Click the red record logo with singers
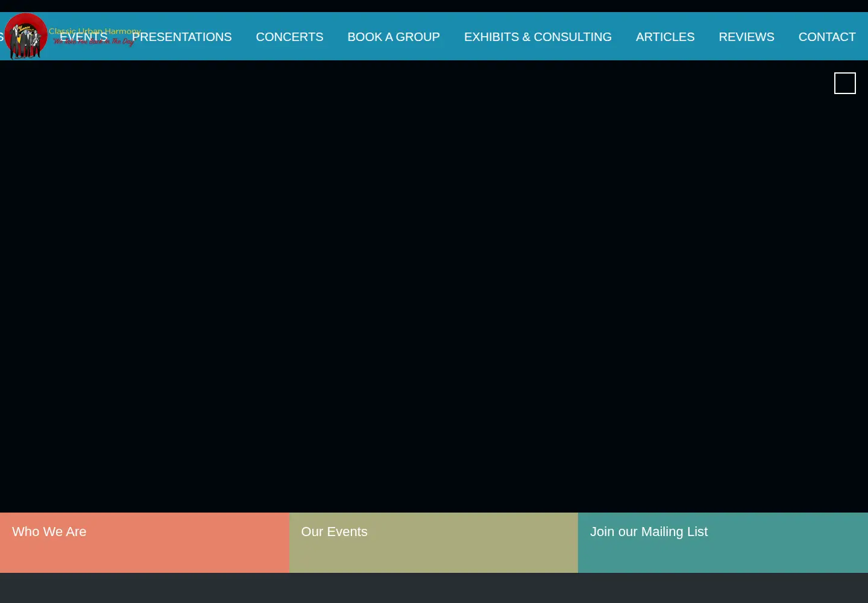Image resolution: width=868 pixels, height=603 pixels. [x=26, y=36]
